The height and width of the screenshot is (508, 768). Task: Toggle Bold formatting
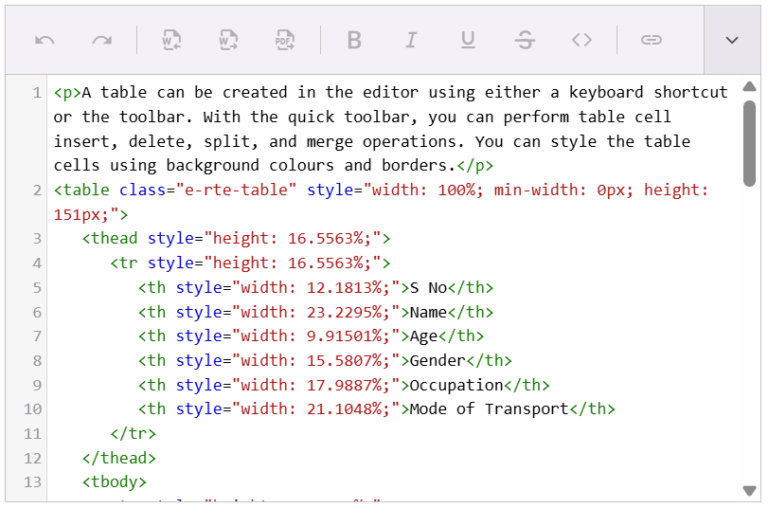click(x=354, y=40)
